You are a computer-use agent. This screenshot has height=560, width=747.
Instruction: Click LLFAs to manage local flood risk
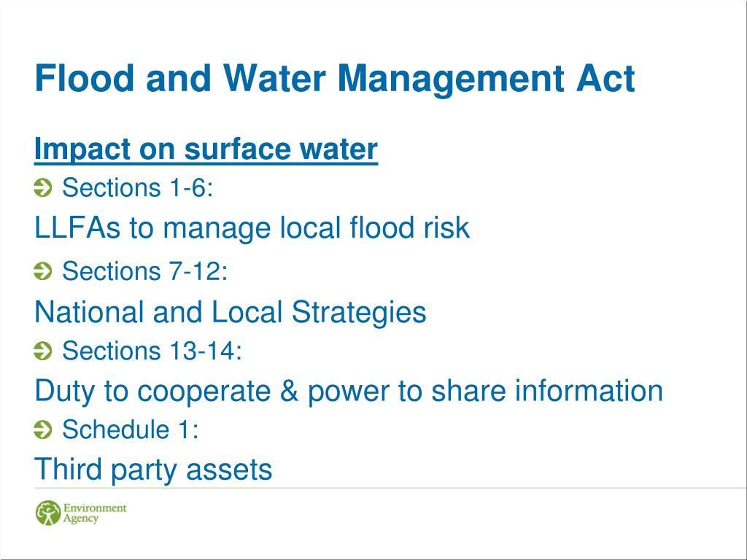252,228
